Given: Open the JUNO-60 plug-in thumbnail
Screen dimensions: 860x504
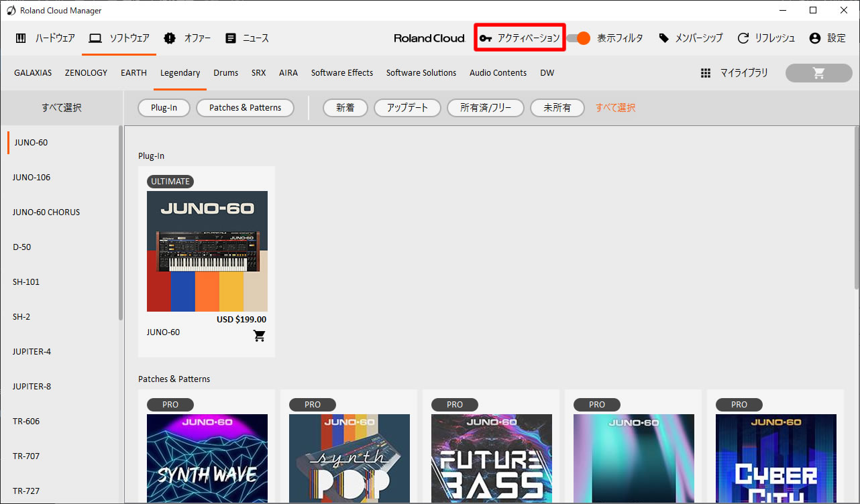Looking at the screenshot, I should pos(207,251).
